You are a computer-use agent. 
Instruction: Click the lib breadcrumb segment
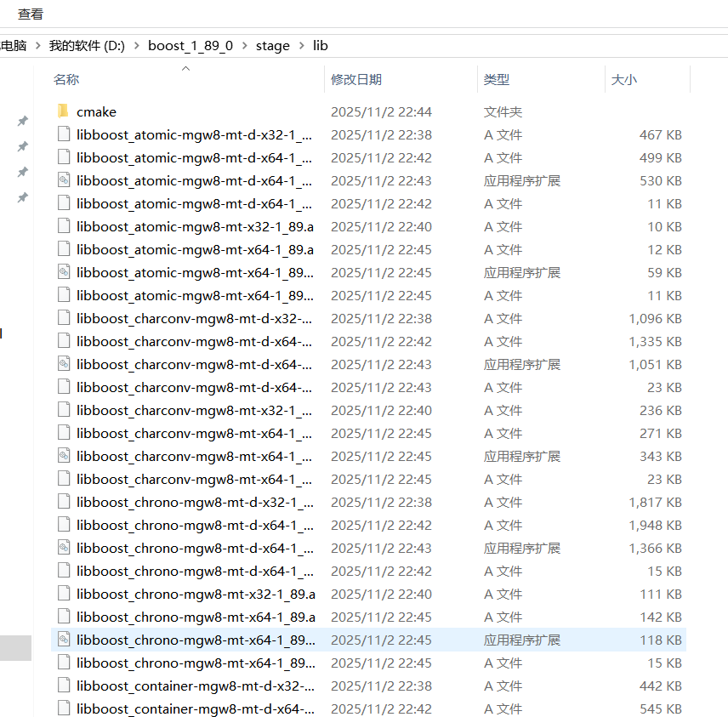tap(321, 46)
